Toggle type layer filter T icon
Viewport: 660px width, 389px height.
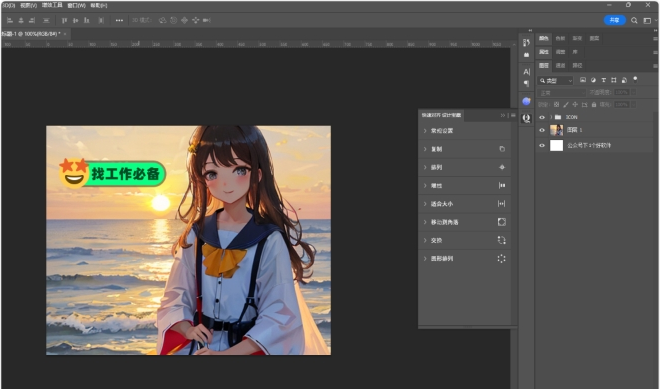[x=603, y=80]
